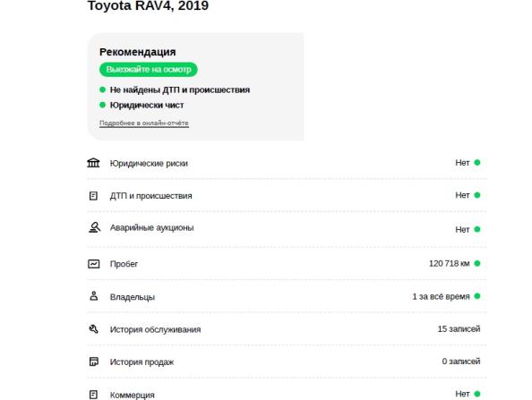Select the История обслуживания row label

coord(155,329)
